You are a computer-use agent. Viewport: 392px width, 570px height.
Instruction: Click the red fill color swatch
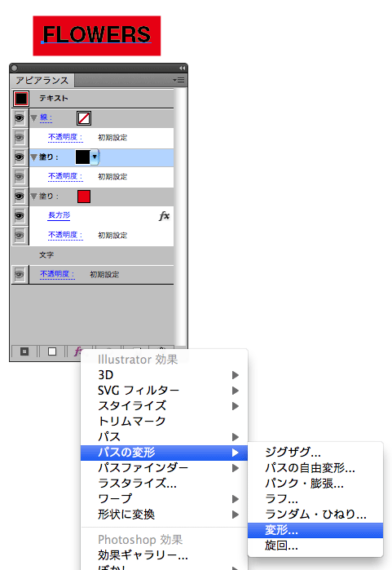click(x=84, y=197)
